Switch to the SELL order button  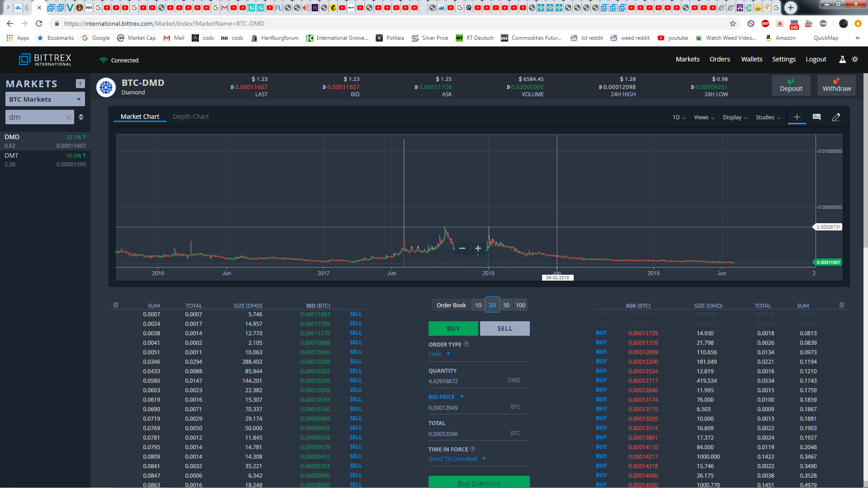(x=505, y=328)
